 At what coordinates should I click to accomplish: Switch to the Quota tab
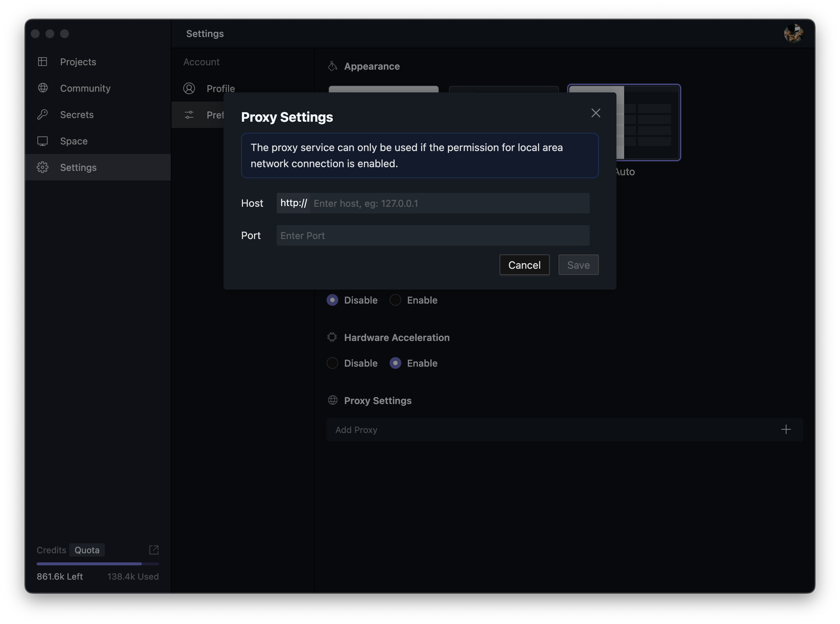(87, 550)
